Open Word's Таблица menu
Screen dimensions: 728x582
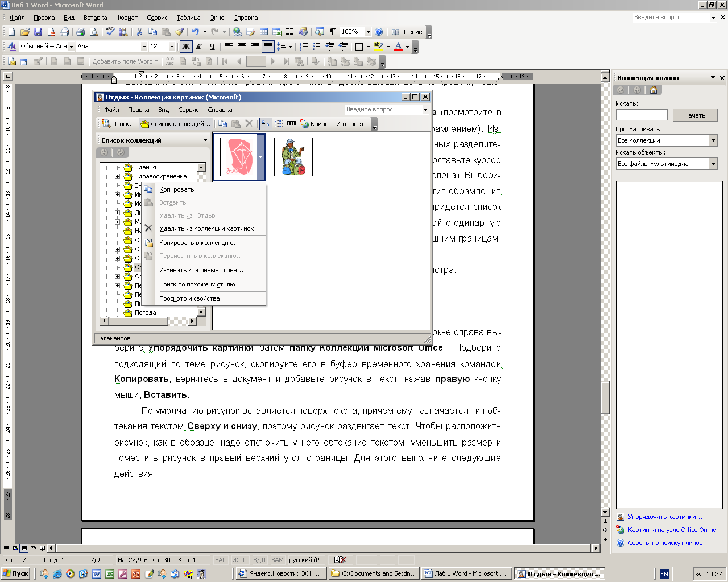click(188, 18)
